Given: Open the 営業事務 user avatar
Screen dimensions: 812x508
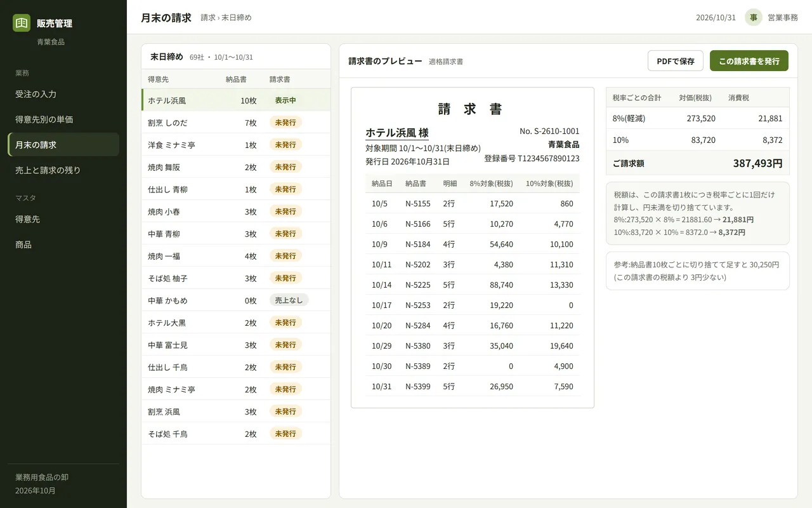Looking at the screenshot, I should (754, 17).
